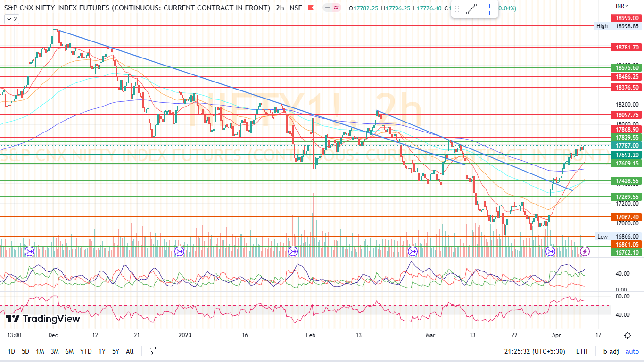
Task: Select the 5Y date range
Action: pyautogui.click(x=116, y=351)
